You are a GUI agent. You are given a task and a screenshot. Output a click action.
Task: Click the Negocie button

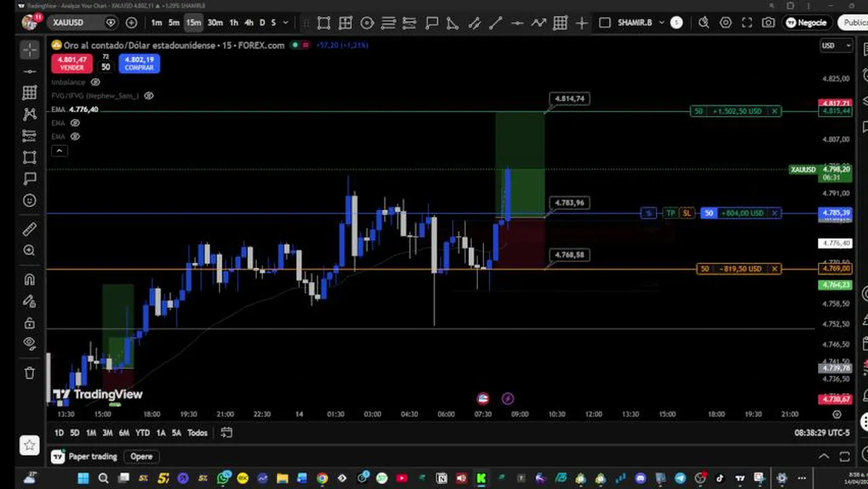tap(806, 22)
